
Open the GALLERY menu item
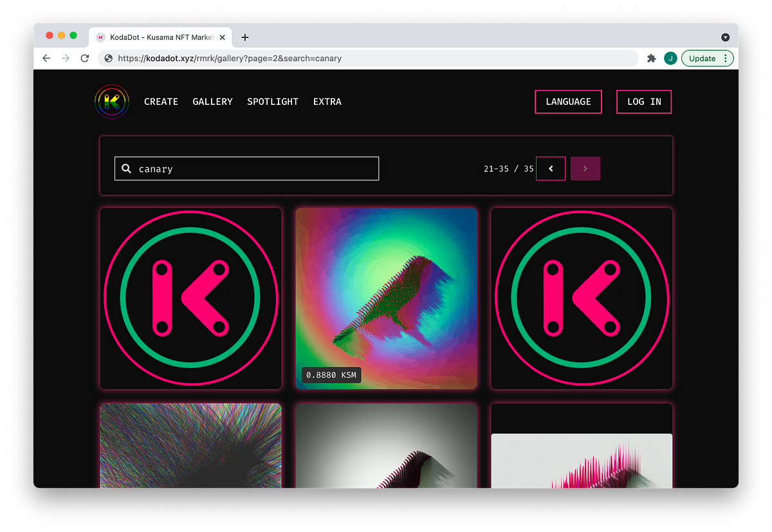point(212,102)
